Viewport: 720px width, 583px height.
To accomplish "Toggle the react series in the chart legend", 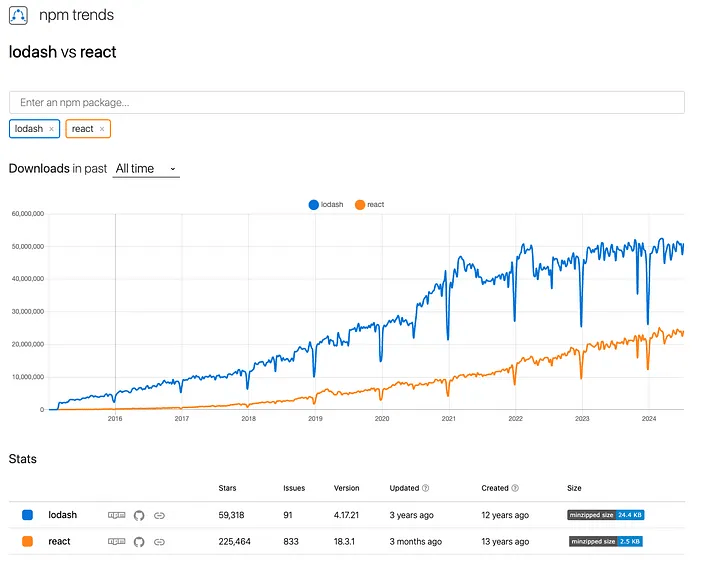I will pos(370,205).
